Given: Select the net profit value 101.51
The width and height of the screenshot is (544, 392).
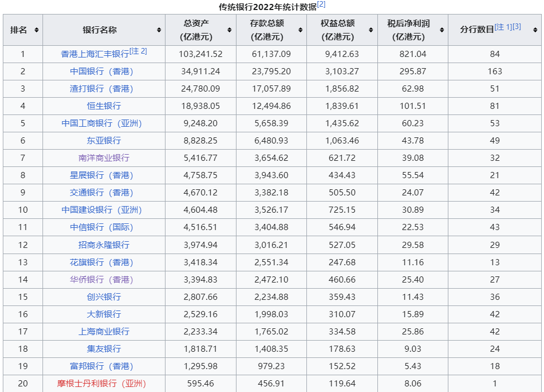Looking at the screenshot, I should coord(413,106).
